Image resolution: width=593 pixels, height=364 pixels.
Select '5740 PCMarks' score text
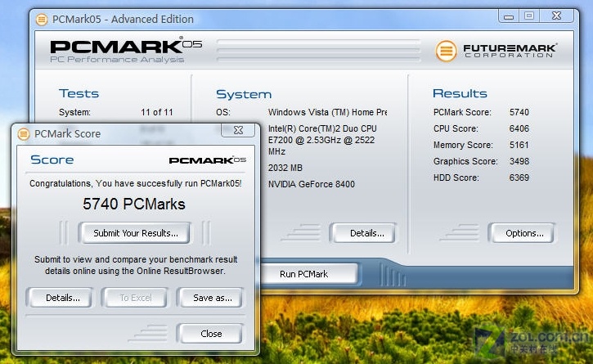pyautogui.click(x=134, y=204)
